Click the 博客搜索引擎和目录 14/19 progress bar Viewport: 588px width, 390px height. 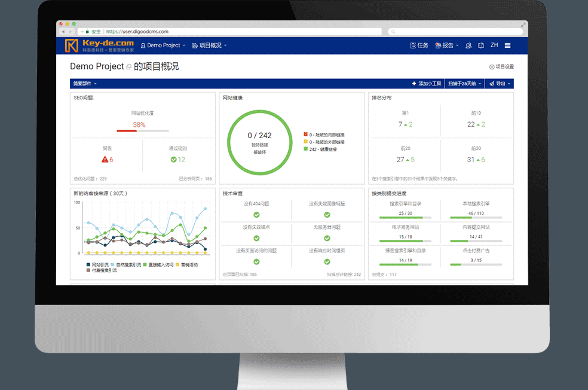coord(405,264)
